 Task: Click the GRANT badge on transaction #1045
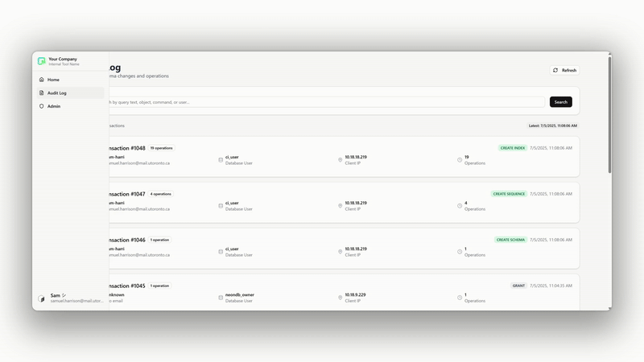coord(518,286)
